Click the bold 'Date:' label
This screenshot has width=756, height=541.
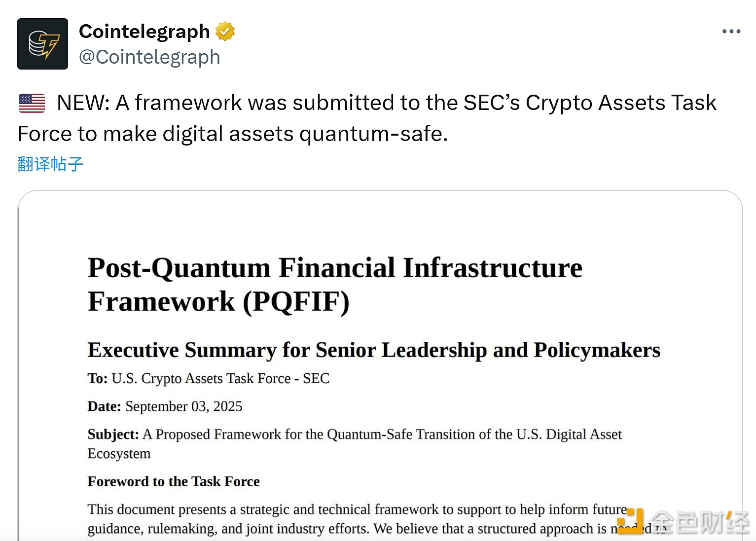[104, 406]
